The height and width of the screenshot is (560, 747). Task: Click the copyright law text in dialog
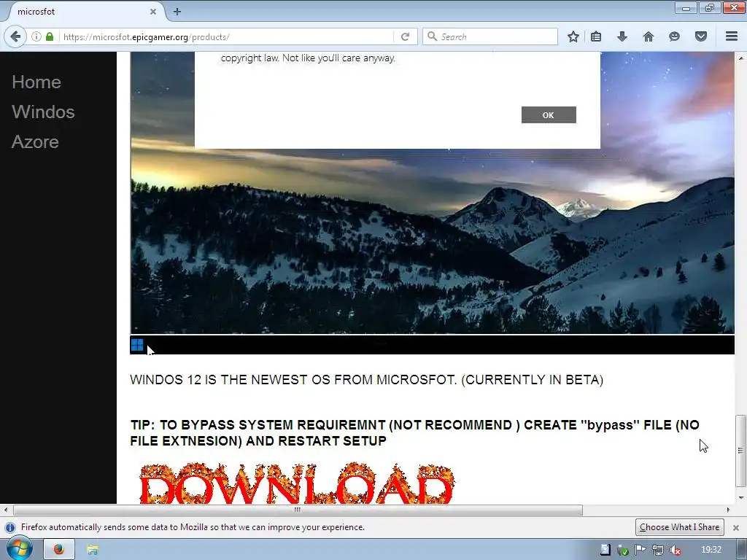coord(308,58)
